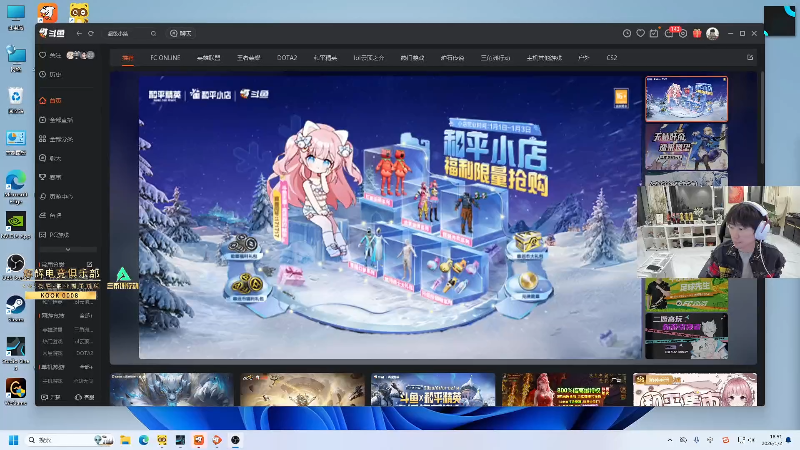Open the daily check-in calendar icon

click(654, 33)
